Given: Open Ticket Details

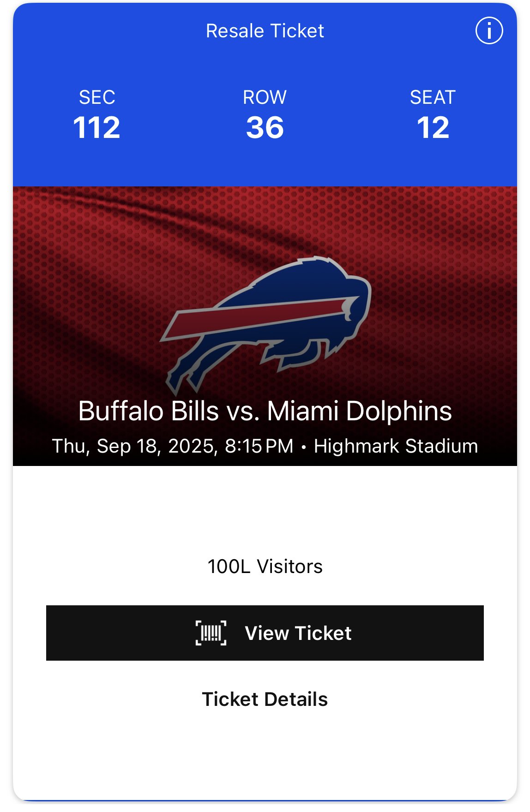Looking at the screenshot, I should click(265, 699).
